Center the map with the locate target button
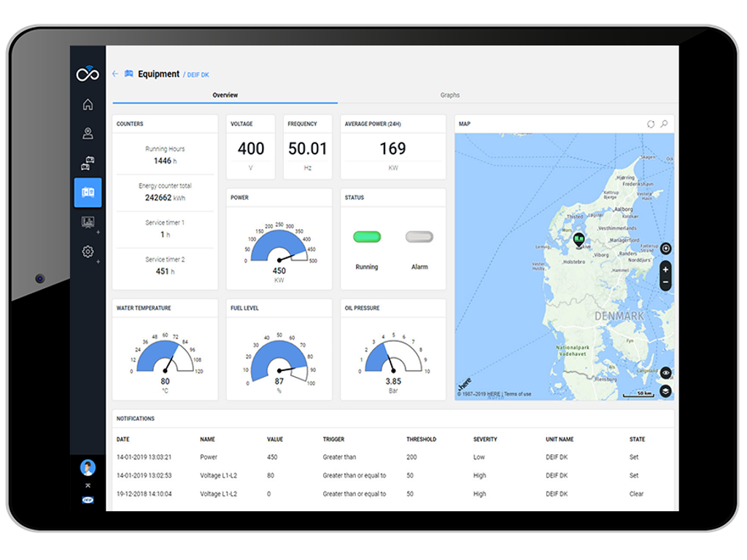The image size is (747, 560). click(666, 248)
